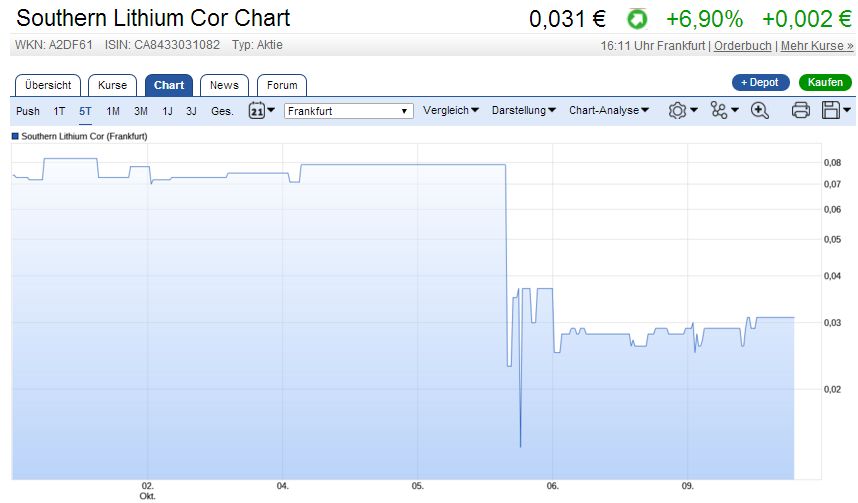858x503 pixels.
Task: Click the 0,02 y-axis label
Action: point(832,389)
